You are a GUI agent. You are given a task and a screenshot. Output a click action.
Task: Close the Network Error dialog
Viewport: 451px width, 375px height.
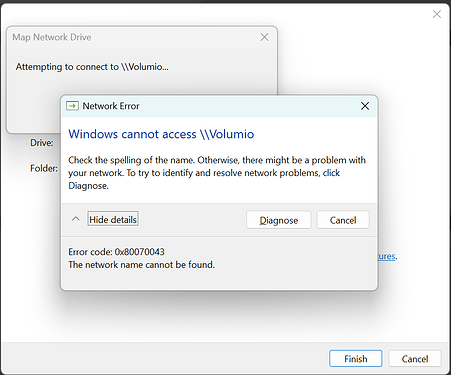pyautogui.click(x=365, y=106)
